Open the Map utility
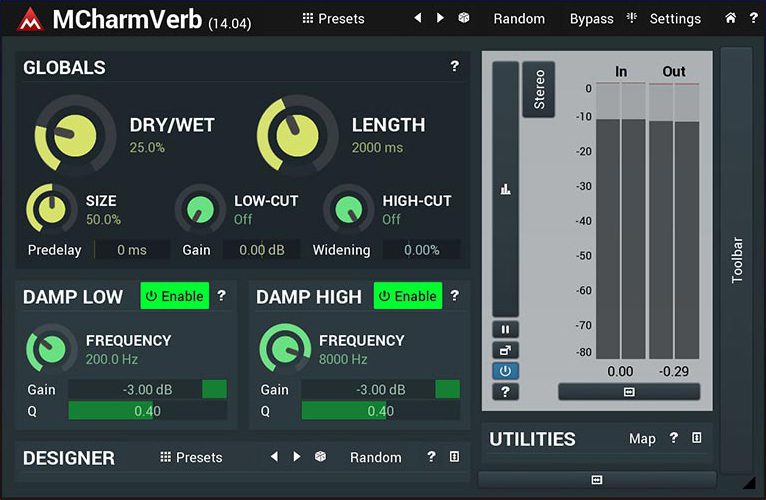 pos(642,438)
